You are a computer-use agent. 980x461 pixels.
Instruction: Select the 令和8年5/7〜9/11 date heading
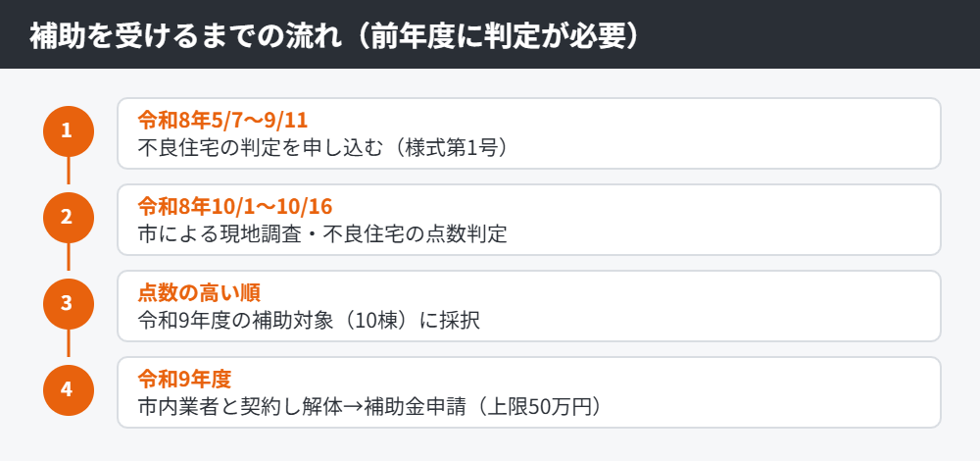(x=222, y=120)
